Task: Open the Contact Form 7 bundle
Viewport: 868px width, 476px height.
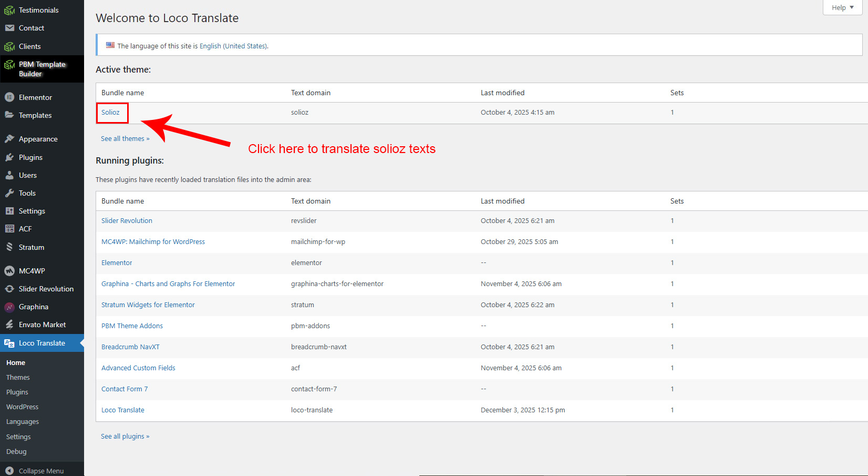Action: click(x=125, y=389)
